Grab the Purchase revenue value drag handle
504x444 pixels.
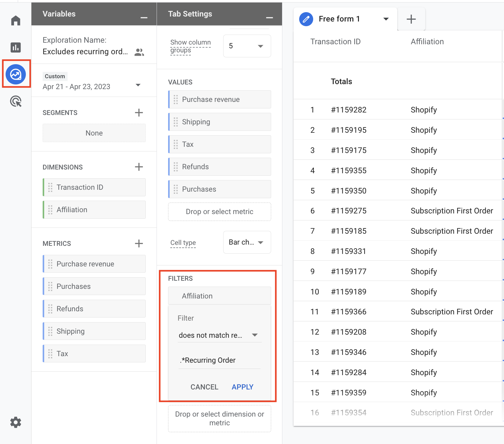[x=176, y=99]
